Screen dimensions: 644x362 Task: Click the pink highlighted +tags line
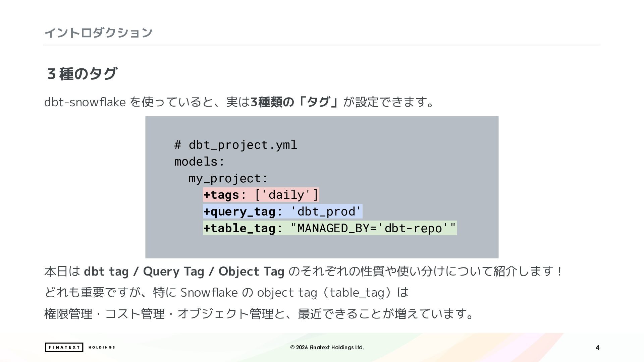point(261,195)
